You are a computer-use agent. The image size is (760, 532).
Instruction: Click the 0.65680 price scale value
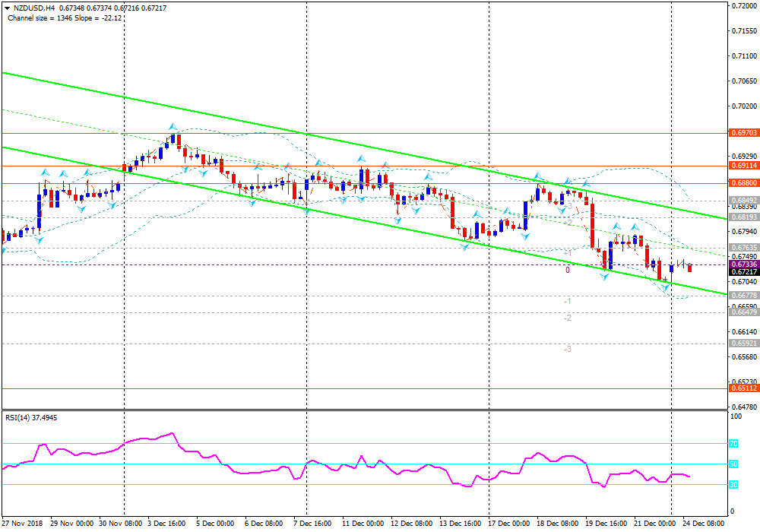[744, 356]
